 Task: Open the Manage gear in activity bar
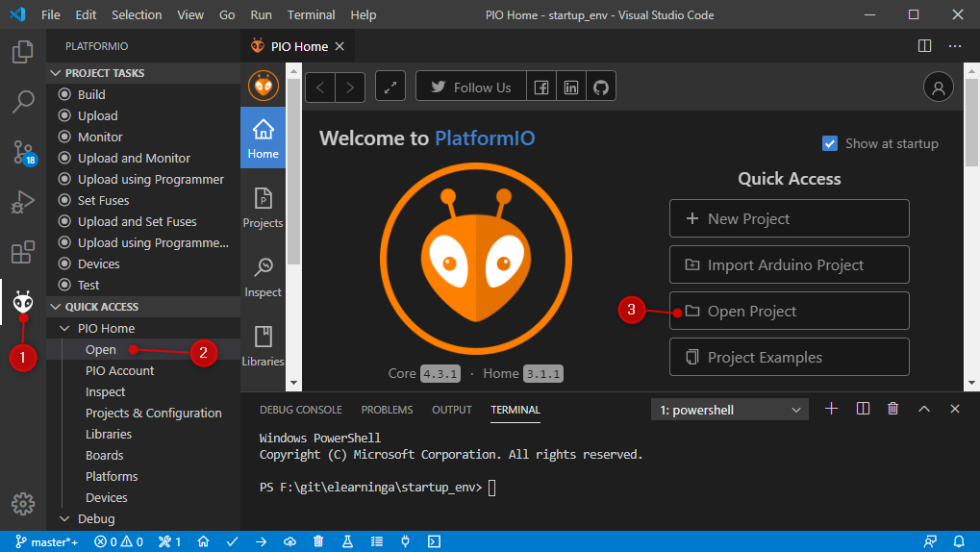coord(22,504)
